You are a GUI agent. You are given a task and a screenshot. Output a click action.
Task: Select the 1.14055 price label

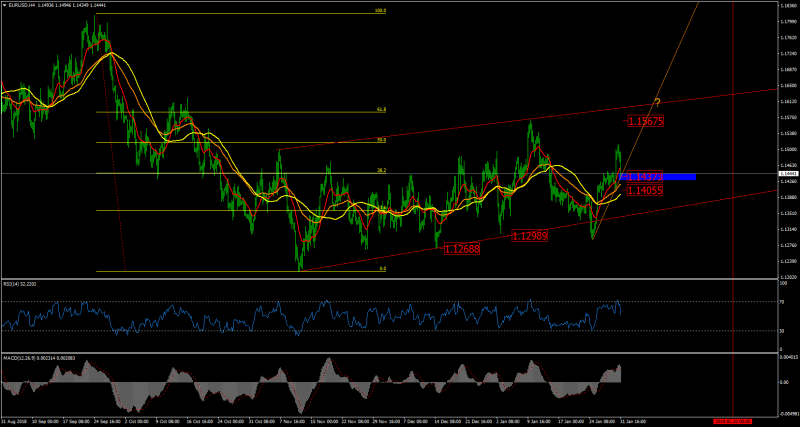click(645, 190)
